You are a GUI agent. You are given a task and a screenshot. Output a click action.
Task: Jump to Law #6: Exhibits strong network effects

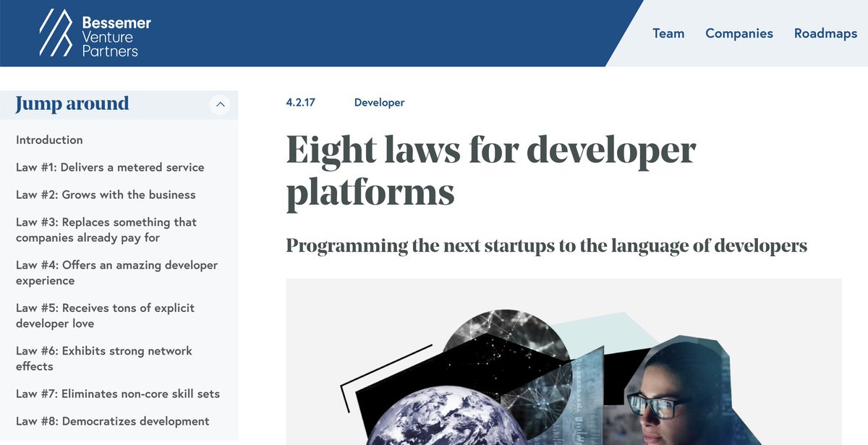coord(104,358)
